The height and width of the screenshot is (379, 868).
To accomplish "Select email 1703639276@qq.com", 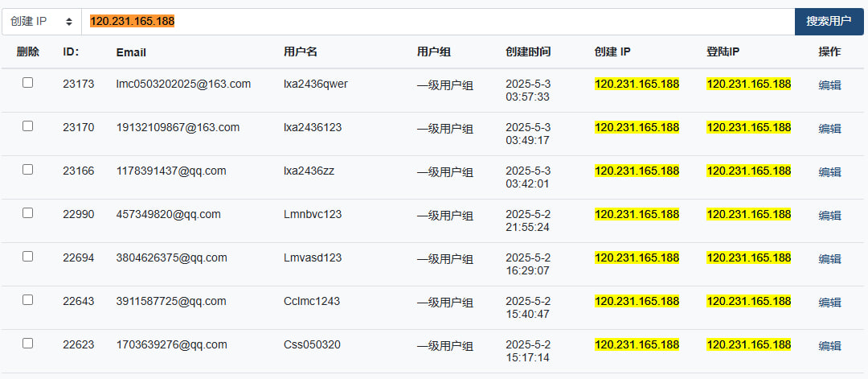I will [172, 344].
